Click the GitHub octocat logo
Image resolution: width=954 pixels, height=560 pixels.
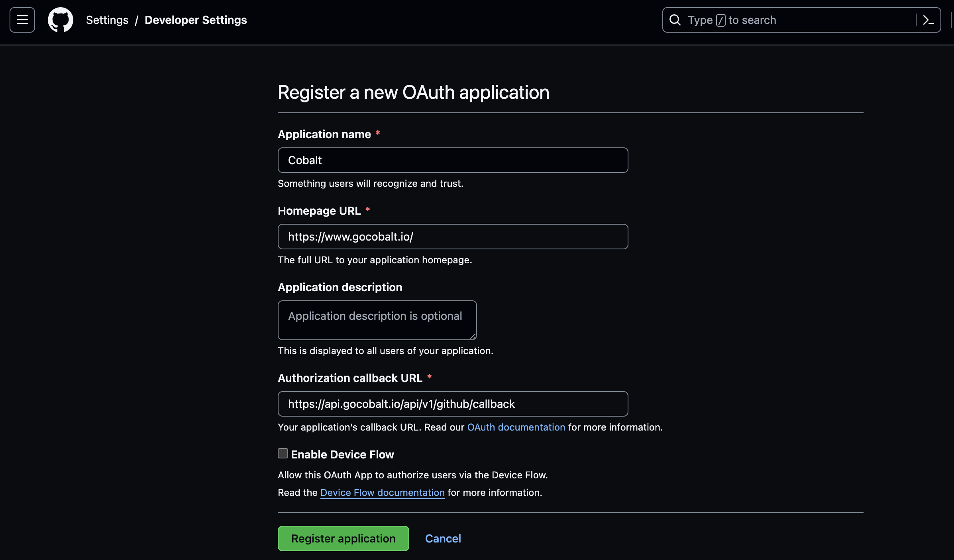[x=60, y=20]
